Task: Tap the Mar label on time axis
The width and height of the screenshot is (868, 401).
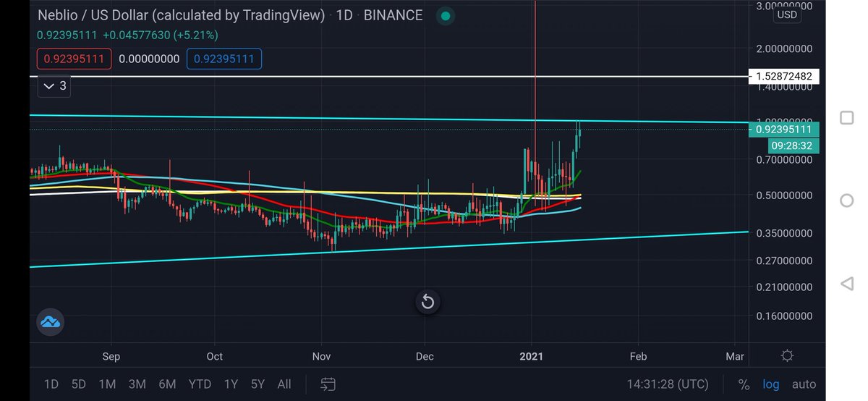Action: pos(735,356)
